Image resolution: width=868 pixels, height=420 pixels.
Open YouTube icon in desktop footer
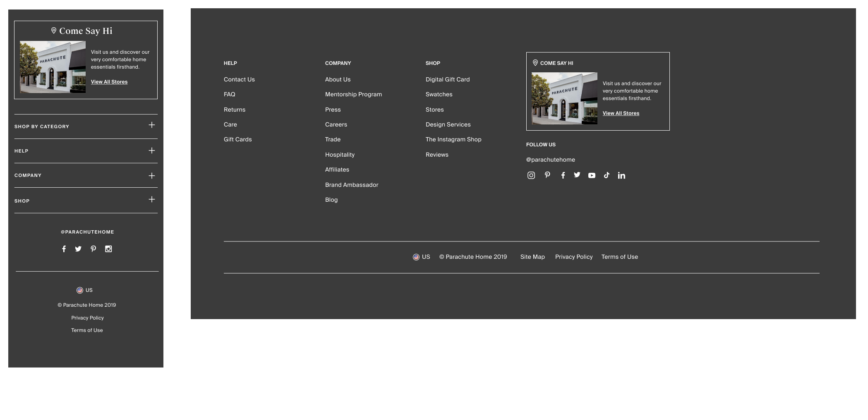tap(592, 175)
